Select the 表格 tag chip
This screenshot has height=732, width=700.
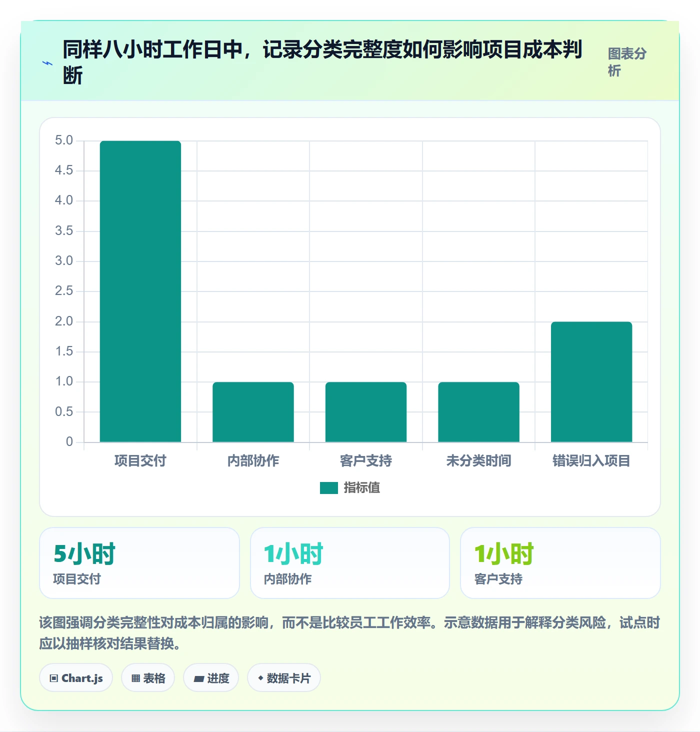pyautogui.click(x=148, y=678)
